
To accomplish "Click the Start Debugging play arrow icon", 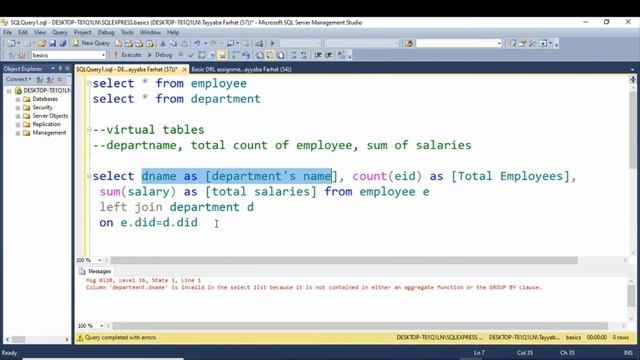I will [272, 43].
